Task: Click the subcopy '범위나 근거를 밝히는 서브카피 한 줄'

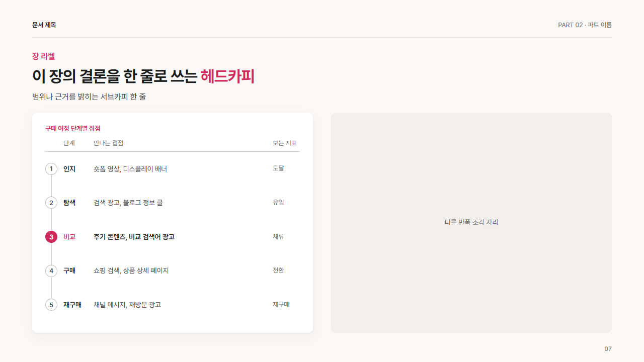Action: (89, 97)
